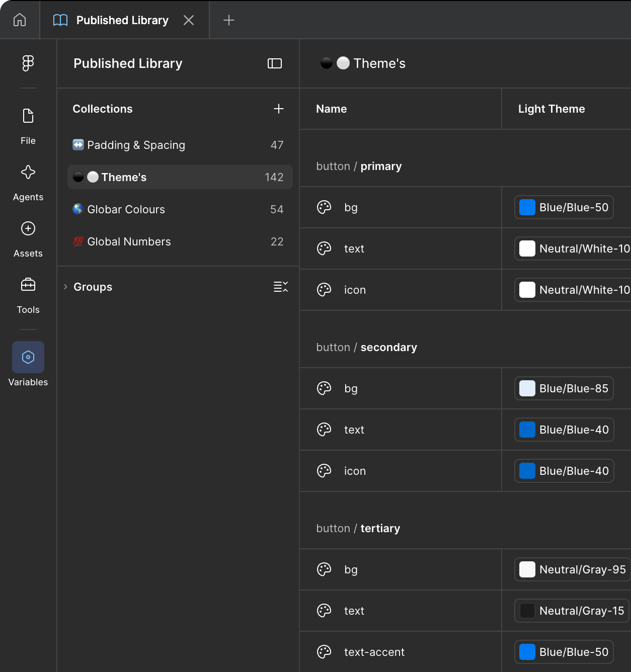Select the Variables sidebar panel
The image size is (631, 672).
click(x=28, y=364)
